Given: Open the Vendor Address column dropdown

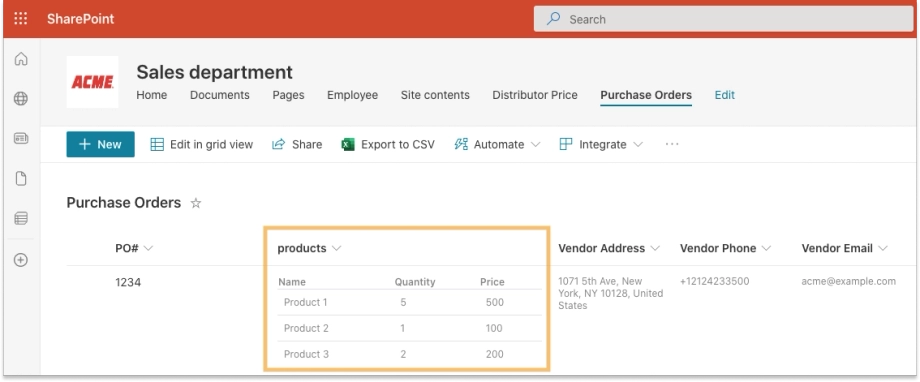Looking at the screenshot, I should [x=655, y=249].
